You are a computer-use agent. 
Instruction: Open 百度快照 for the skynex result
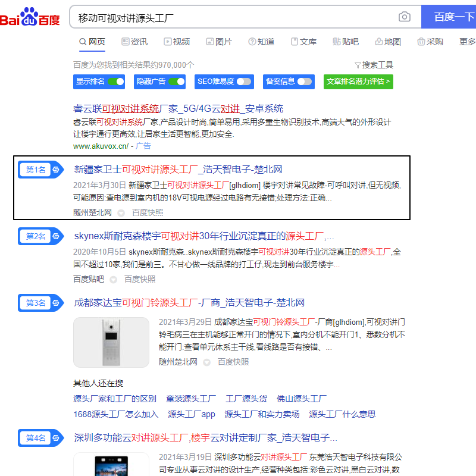pyautogui.click(x=140, y=279)
